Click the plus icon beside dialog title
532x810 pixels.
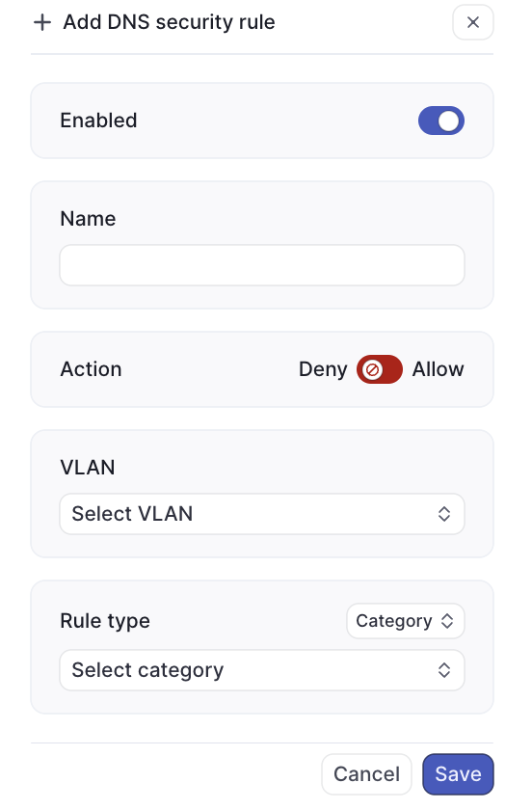point(42,23)
